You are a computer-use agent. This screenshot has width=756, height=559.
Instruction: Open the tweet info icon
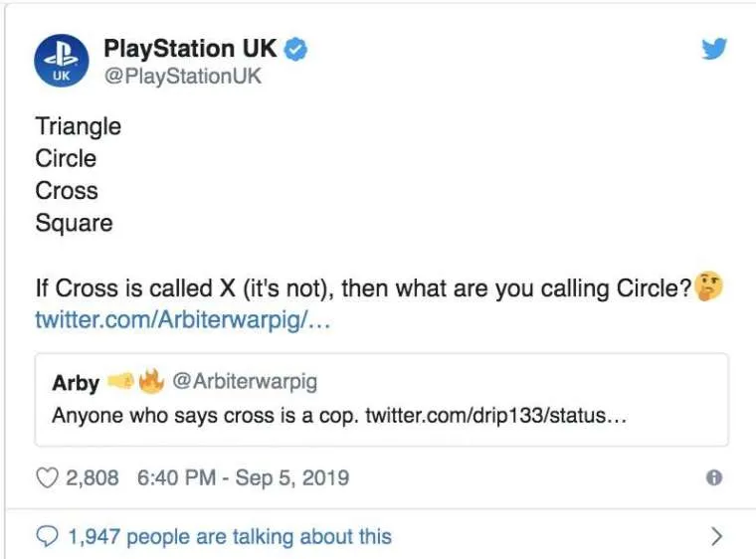click(712, 478)
